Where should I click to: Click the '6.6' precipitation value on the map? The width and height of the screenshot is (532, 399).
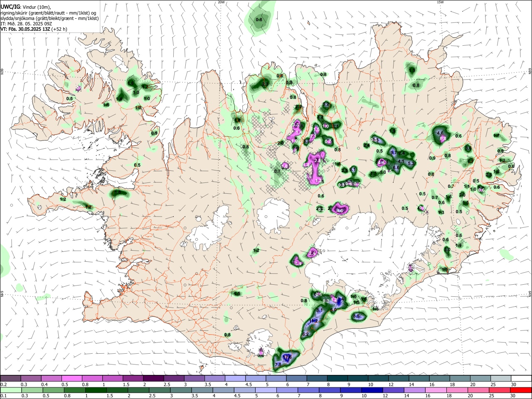point(396,168)
